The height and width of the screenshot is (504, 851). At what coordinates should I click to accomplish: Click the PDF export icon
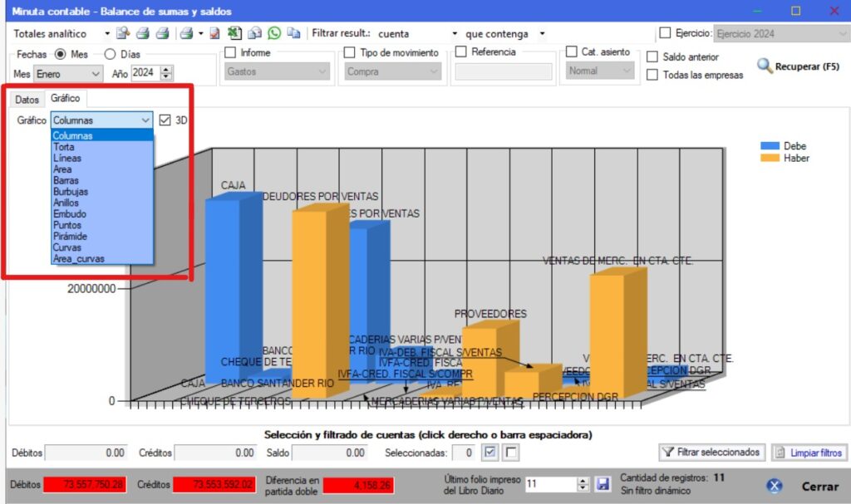point(214,34)
